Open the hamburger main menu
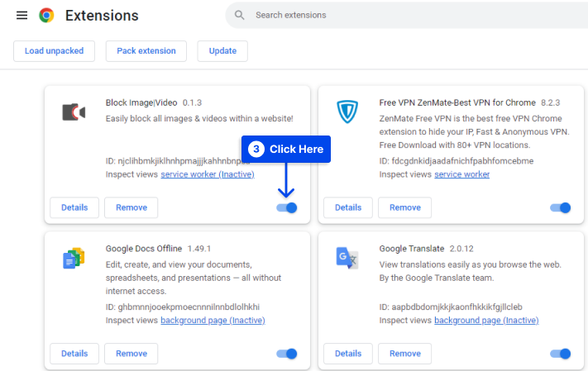The height and width of the screenshot is (371, 588). tap(22, 16)
